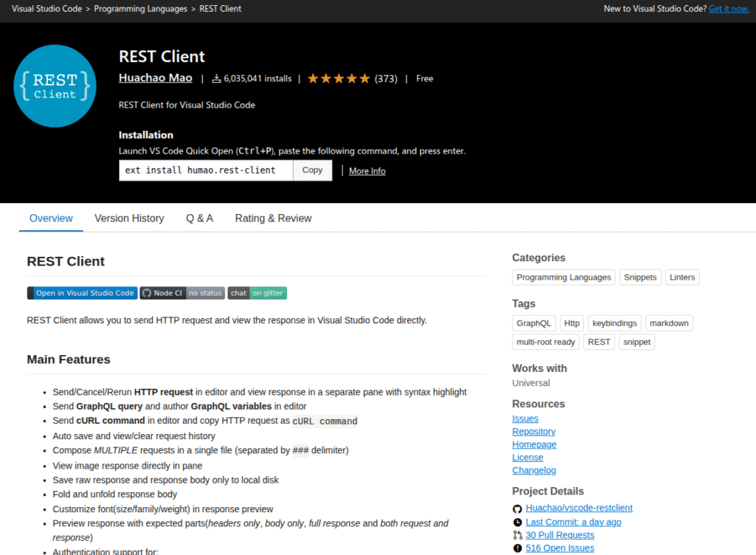This screenshot has height=555, width=756.
Task: Click the Node CI no status badge
Action: point(182,293)
